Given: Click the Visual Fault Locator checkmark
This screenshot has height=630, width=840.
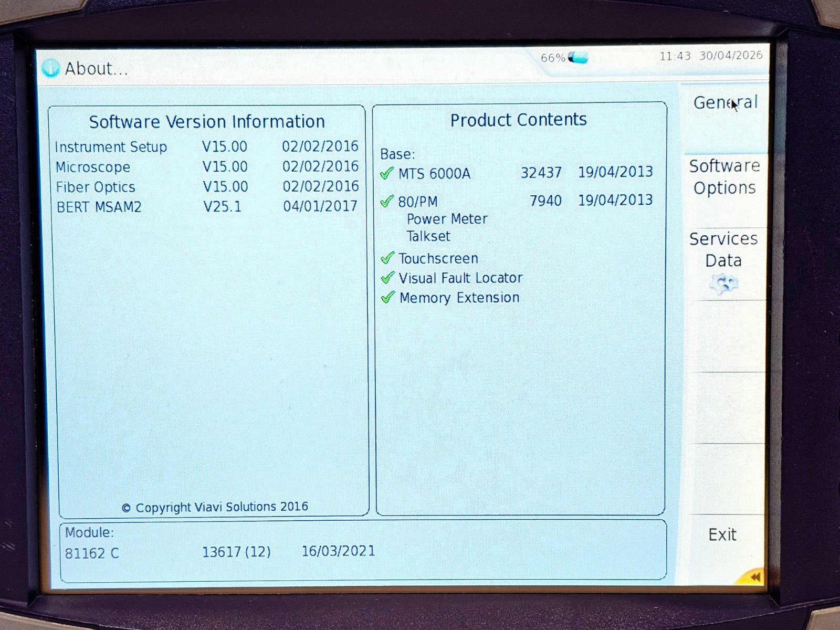Looking at the screenshot, I should (388, 277).
